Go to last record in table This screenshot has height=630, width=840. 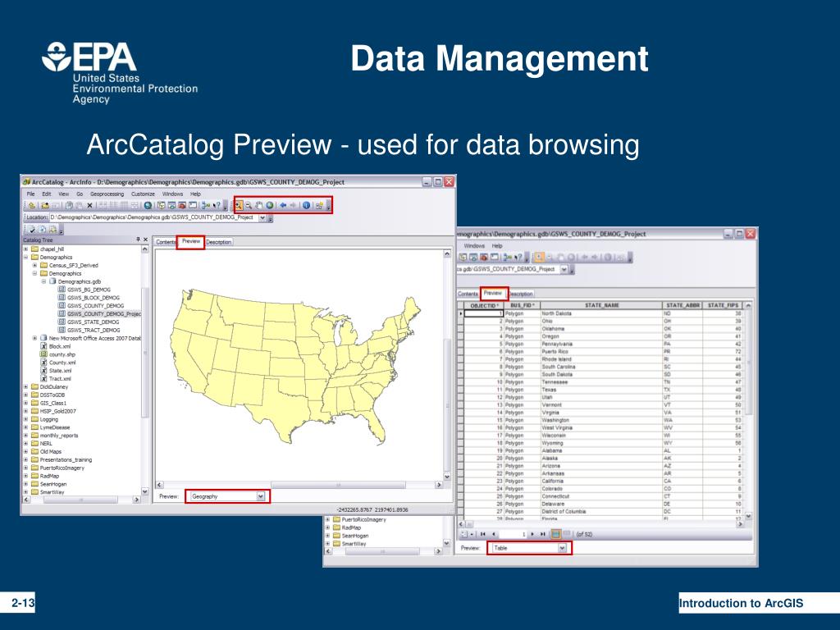543,534
